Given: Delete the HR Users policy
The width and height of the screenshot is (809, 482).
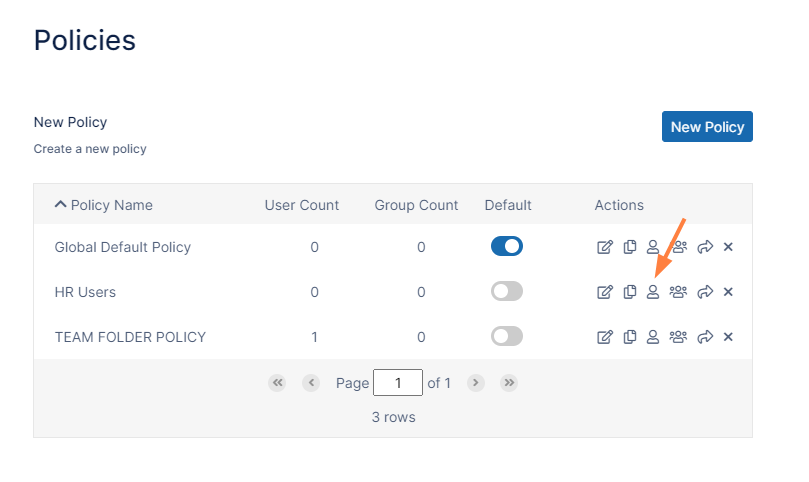Looking at the screenshot, I should pos(728,292).
